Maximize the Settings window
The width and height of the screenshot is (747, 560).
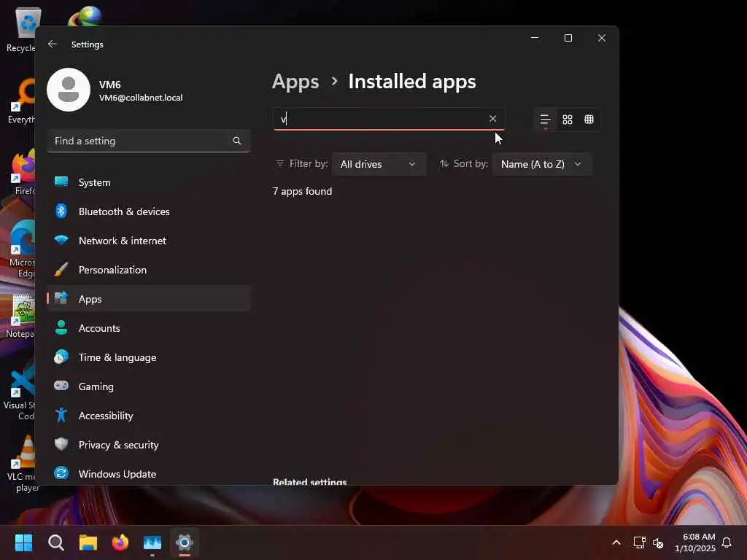click(x=568, y=38)
